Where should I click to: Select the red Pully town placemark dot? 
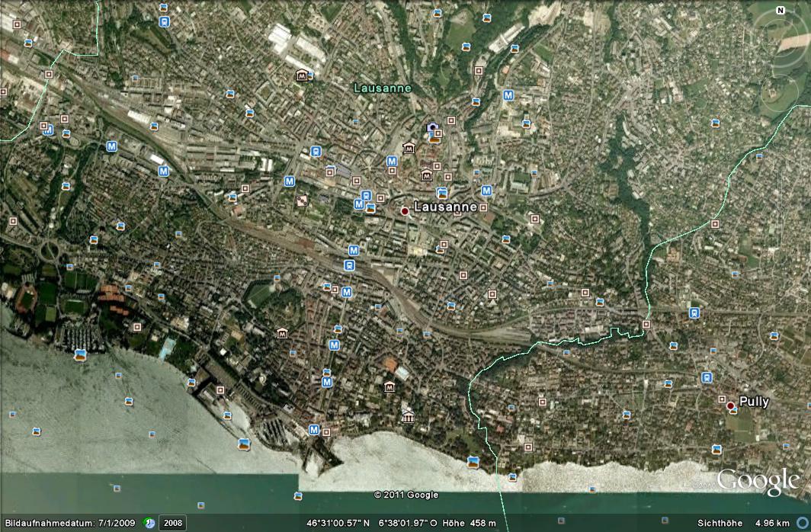[x=730, y=405]
